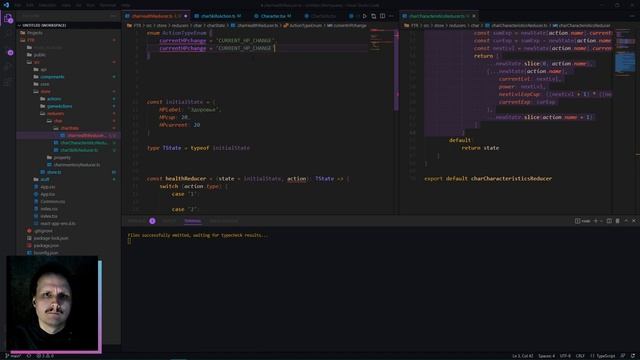The width and height of the screenshot is (640, 360).
Task: Switch to the Character.tsx tab
Action: click(273, 16)
